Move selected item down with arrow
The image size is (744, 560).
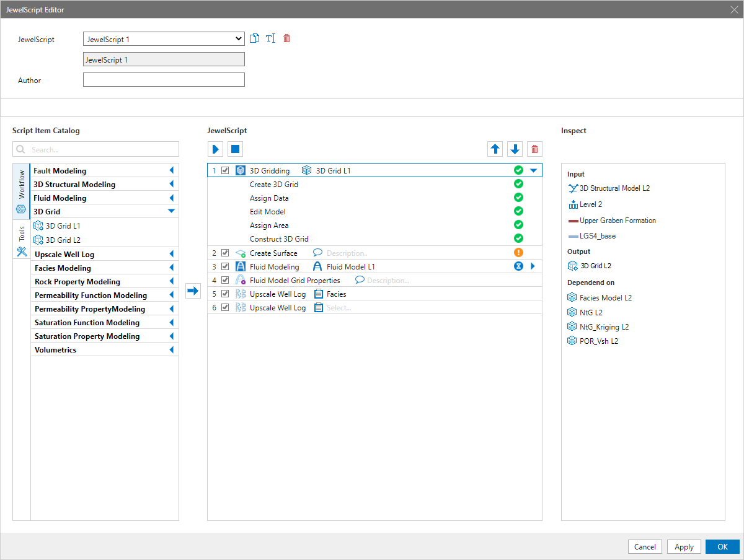515,149
